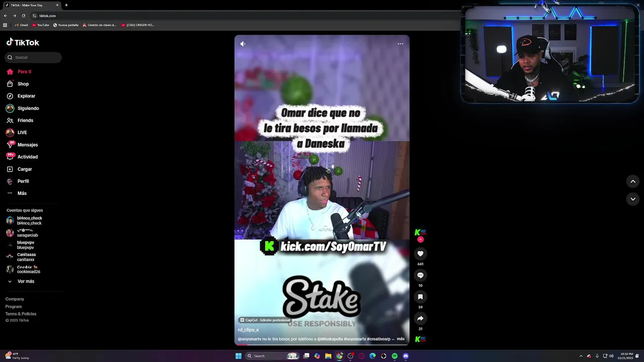Viewport: 644px width, 362px height.
Task: Open Siguiendo feed
Action: 23,109
